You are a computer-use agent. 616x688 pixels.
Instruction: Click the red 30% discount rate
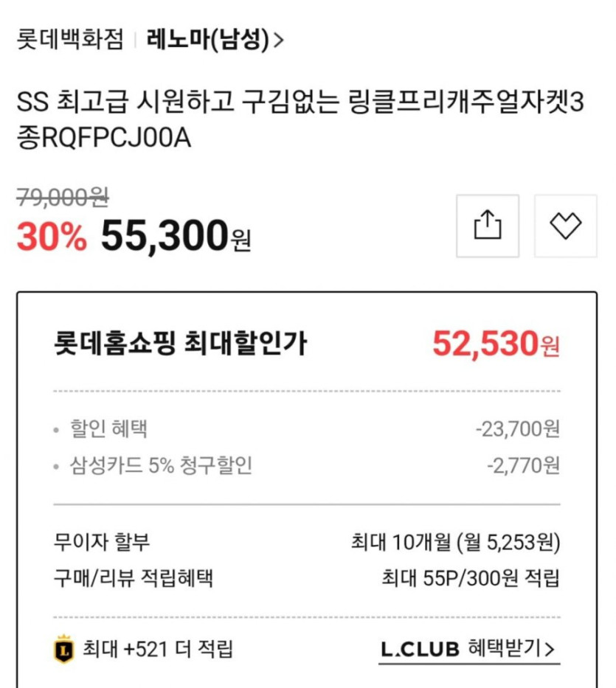coord(51,237)
